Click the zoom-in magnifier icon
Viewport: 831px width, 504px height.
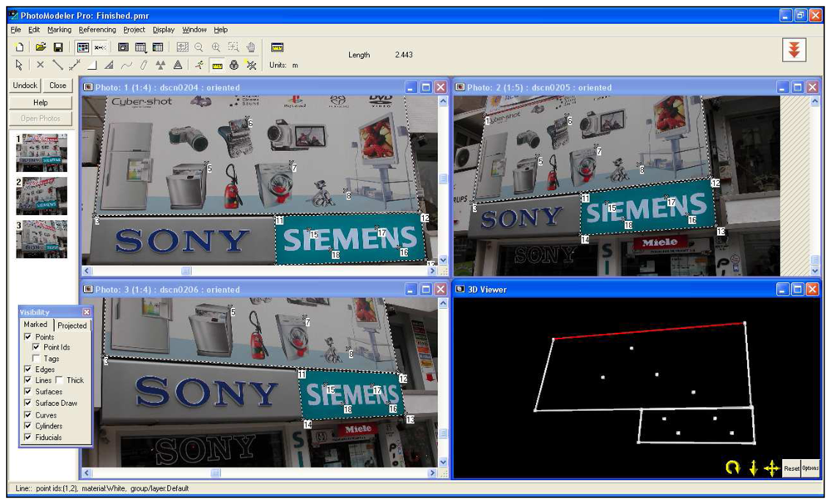coord(216,47)
